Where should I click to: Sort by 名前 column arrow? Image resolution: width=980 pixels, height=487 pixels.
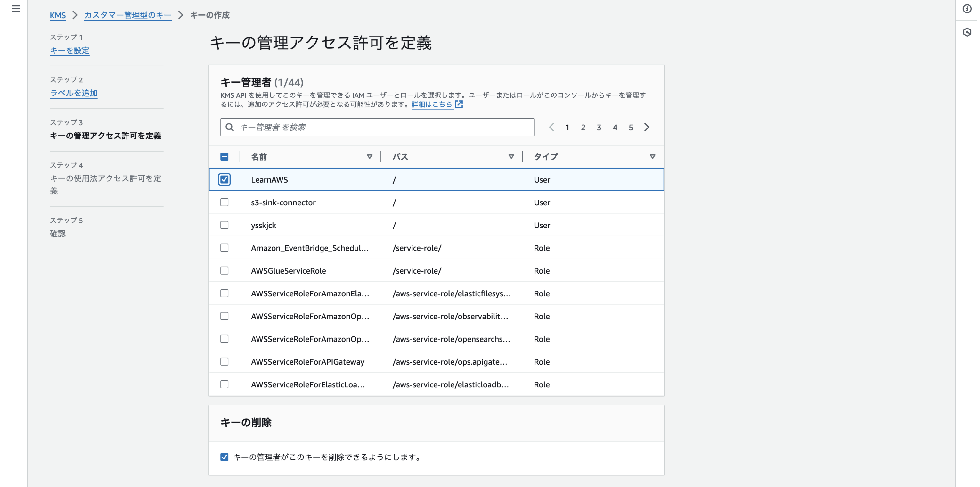click(369, 157)
